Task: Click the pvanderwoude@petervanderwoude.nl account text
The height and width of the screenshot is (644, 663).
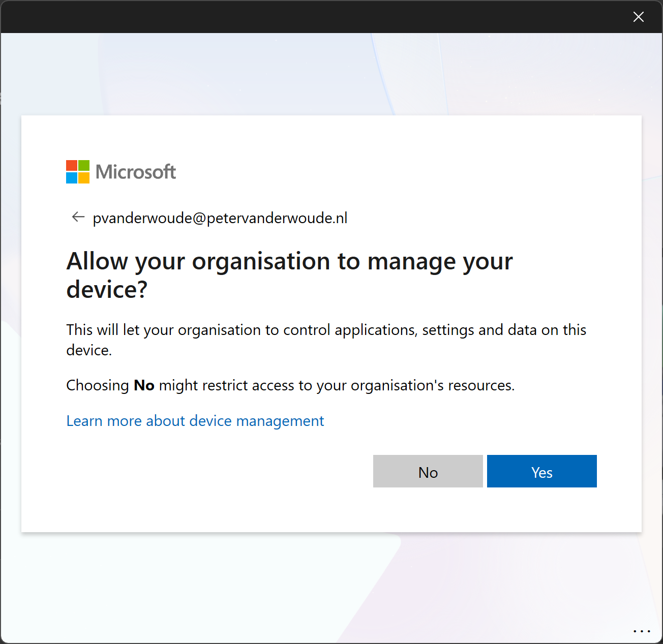Action: pyautogui.click(x=220, y=218)
